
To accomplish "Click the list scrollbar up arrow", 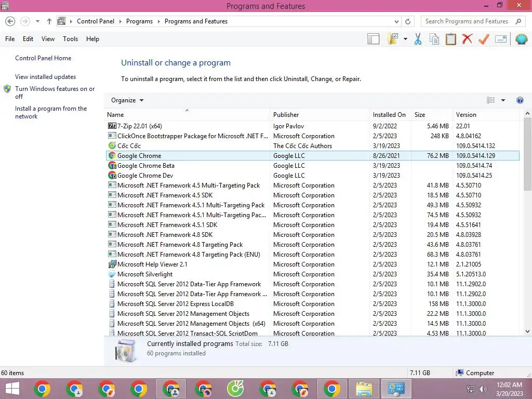I will 527,114.
